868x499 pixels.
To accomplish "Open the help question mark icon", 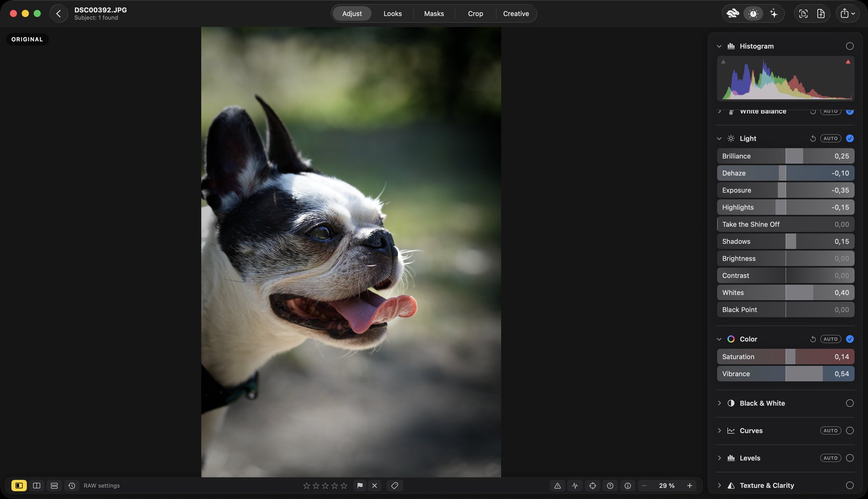I will tap(610, 486).
